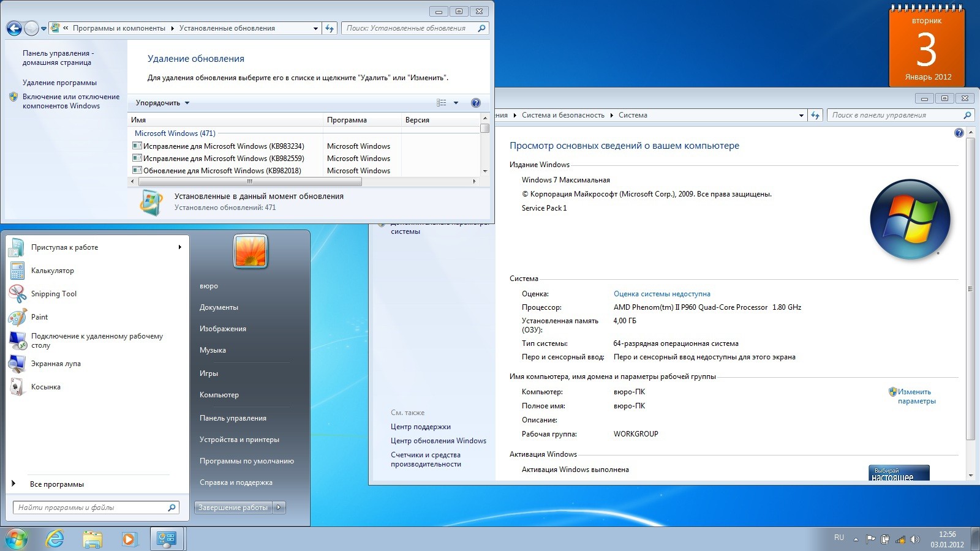980x551 pixels.
Task: Open Изображения in Start menu
Action: pyautogui.click(x=223, y=329)
